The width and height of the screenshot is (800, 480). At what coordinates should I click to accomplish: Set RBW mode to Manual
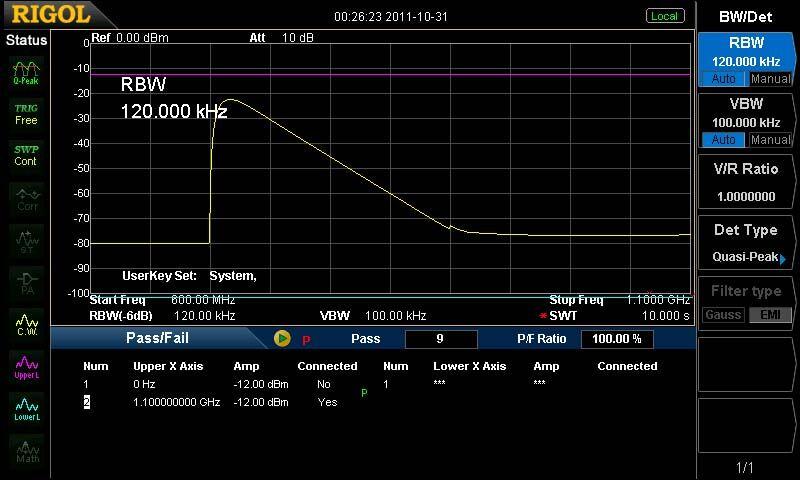point(769,79)
